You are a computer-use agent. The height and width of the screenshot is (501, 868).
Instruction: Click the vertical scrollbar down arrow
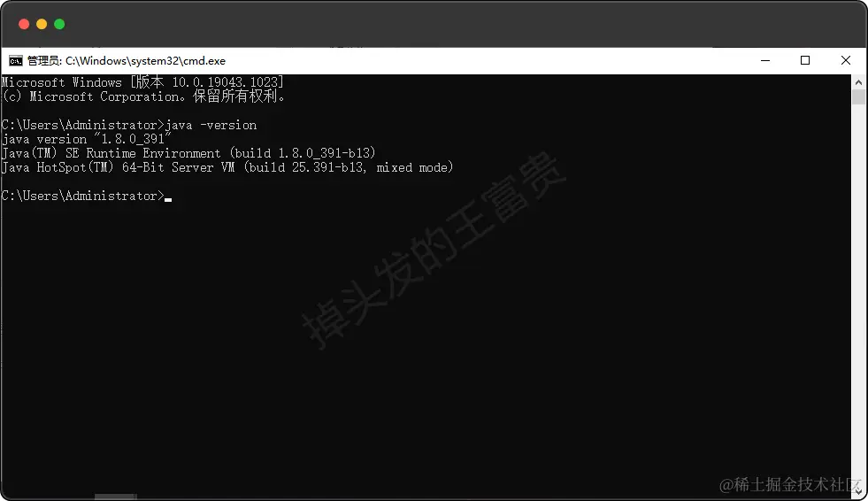[858, 490]
